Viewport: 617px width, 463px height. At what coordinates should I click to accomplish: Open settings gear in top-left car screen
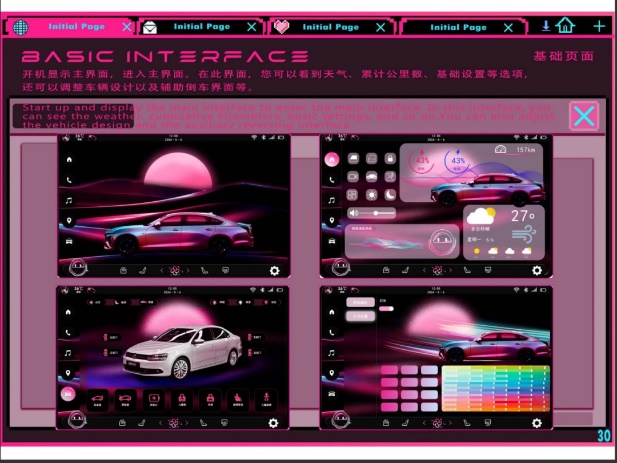click(274, 270)
